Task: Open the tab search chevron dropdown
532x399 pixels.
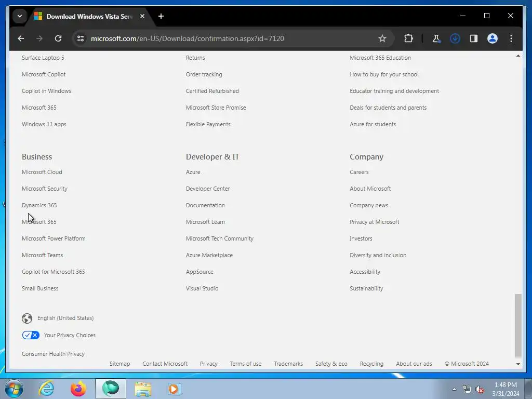Action: [x=20, y=16]
